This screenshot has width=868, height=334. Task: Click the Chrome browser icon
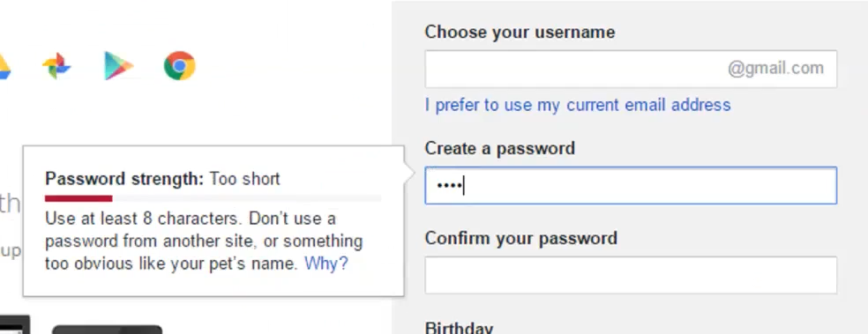pos(179,66)
